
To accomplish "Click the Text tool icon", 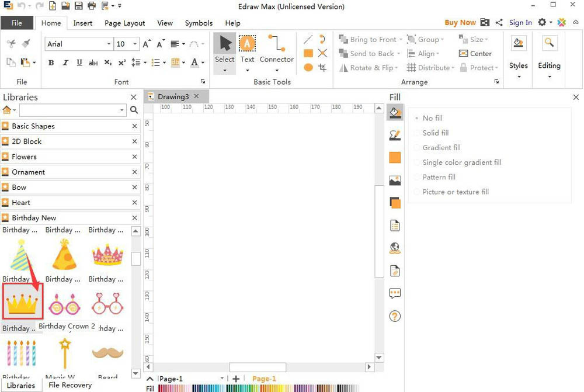I will point(248,44).
